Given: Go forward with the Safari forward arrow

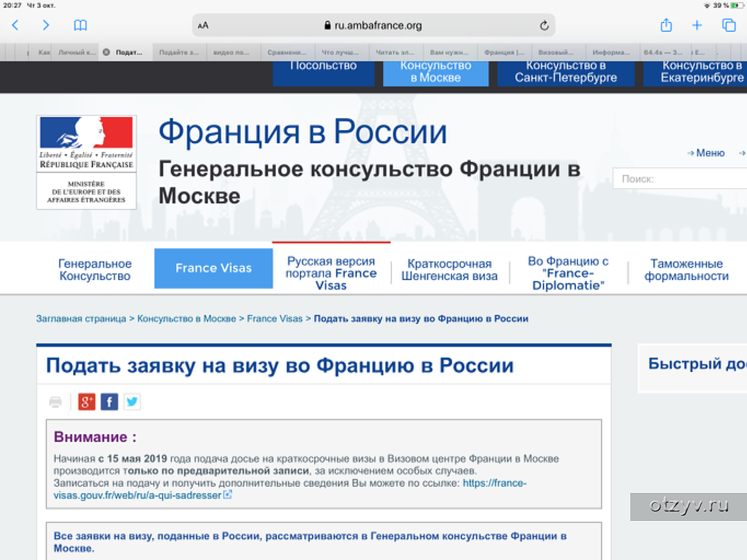Looking at the screenshot, I should pos(46,25).
